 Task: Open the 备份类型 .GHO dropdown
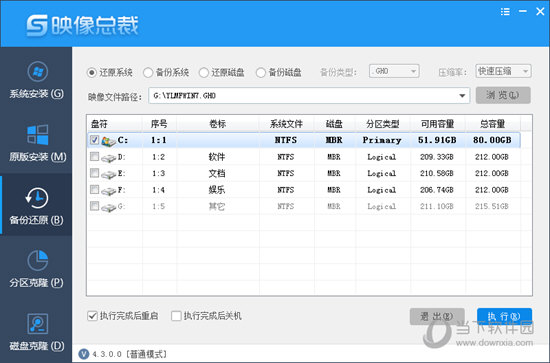point(394,71)
